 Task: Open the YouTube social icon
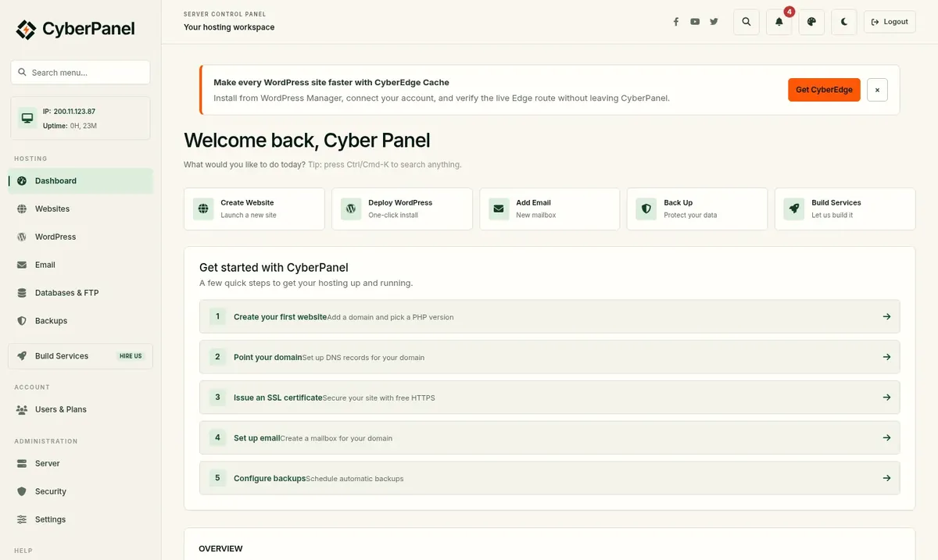pos(695,22)
